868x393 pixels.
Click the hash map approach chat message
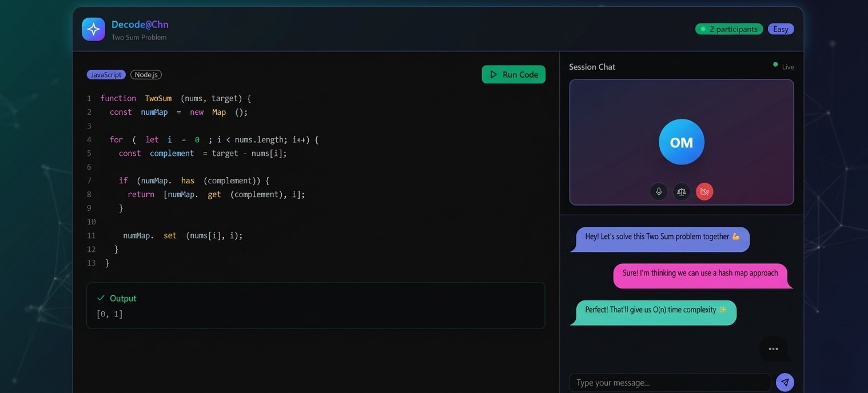coord(700,274)
